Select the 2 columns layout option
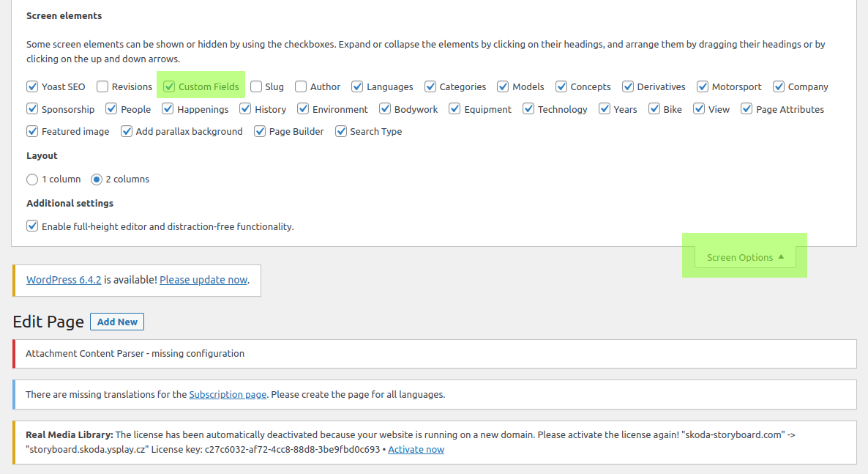The height and width of the screenshot is (474, 868). click(97, 179)
